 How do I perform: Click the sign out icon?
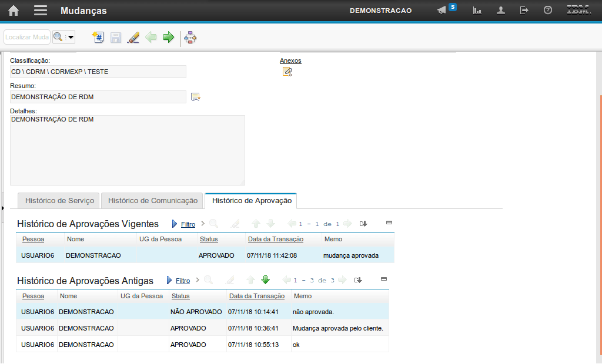click(524, 11)
